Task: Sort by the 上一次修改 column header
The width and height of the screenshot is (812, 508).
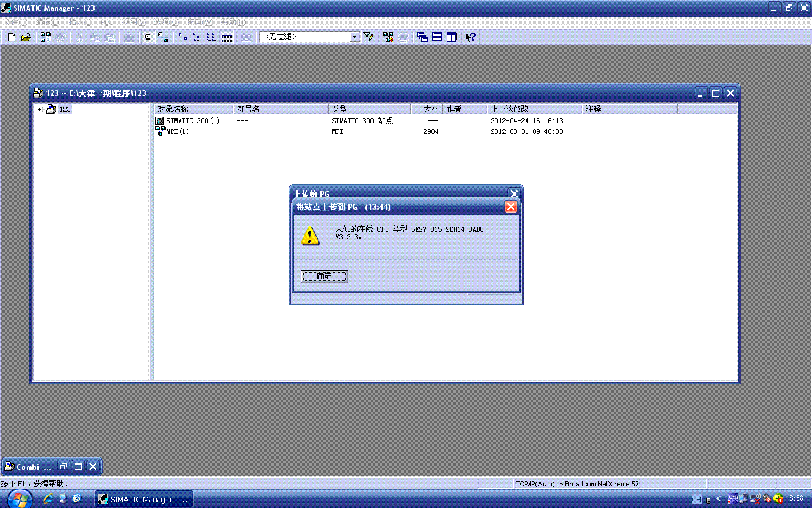Action: (x=535, y=109)
